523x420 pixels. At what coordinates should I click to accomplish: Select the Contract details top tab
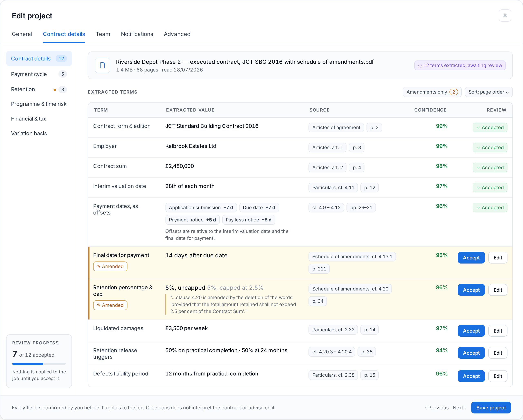(x=64, y=34)
